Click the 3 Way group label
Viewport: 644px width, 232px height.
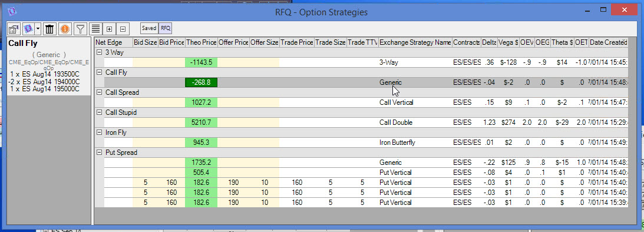(x=114, y=52)
